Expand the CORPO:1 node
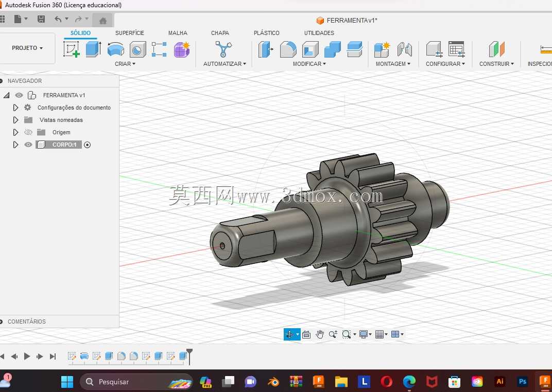Screen dimensions: 552x392 point(15,145)
